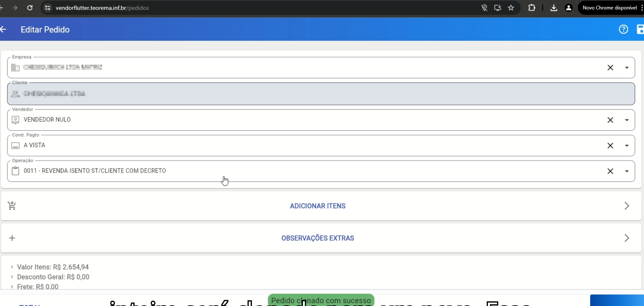
Task: Click chevron on ADICIONAR ITENS row
Action: 627,206
